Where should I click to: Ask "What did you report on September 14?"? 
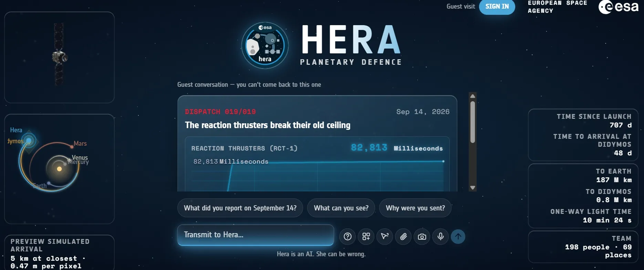tap(240, 208)
